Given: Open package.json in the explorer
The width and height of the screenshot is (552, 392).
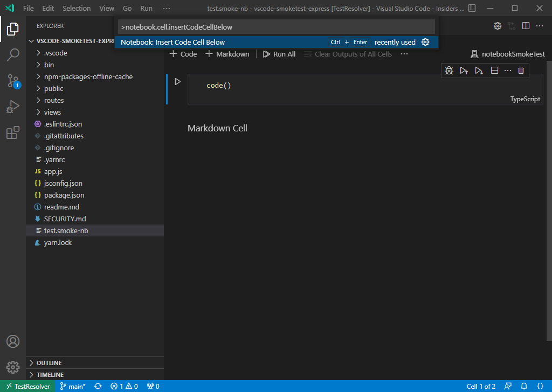Looking at the screenshot, I should point(95,195).
